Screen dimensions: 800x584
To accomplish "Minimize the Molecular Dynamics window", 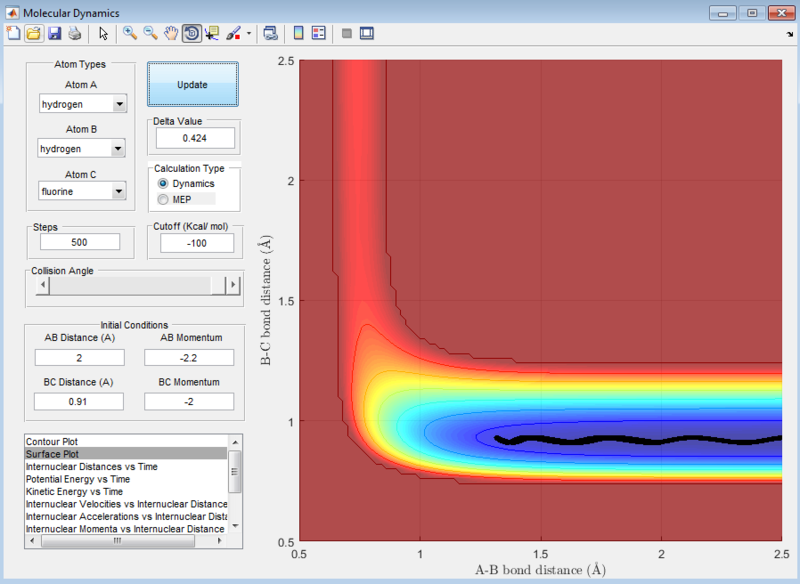I will tap(722, 13).
